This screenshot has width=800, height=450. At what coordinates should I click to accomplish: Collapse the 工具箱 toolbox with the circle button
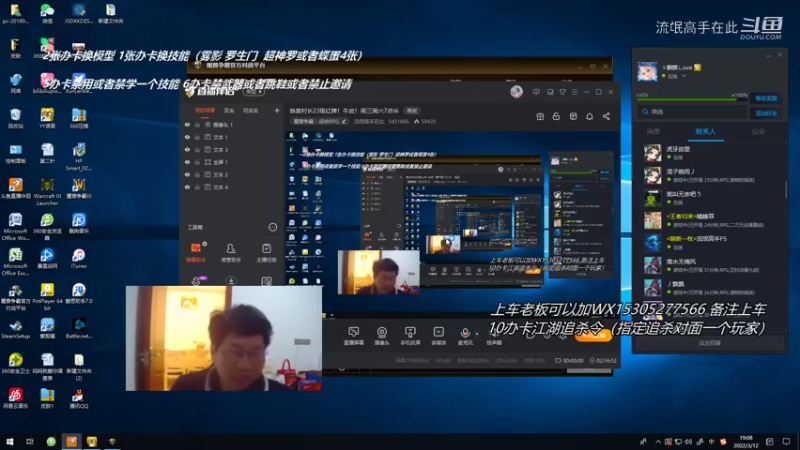click(272, 227)
